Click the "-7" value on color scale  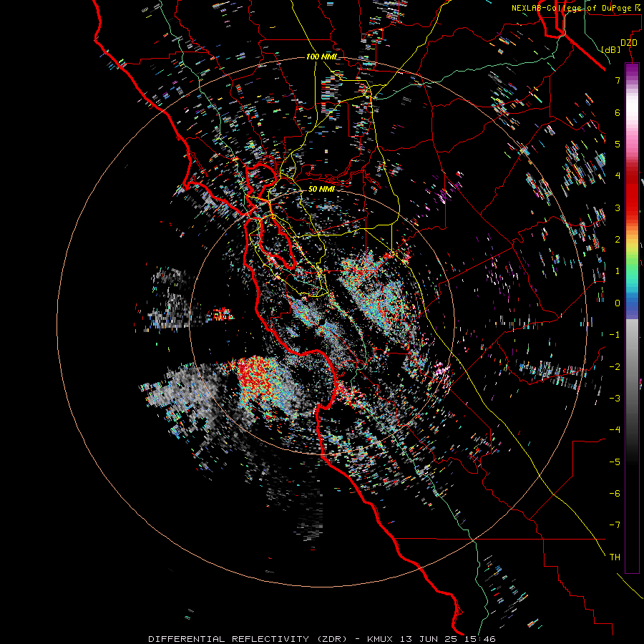[x=615, y=525]
